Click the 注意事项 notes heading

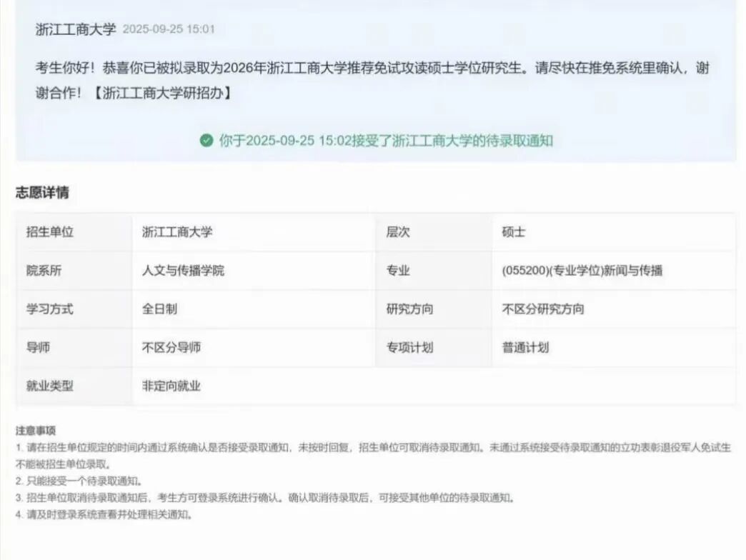[36, 431]
